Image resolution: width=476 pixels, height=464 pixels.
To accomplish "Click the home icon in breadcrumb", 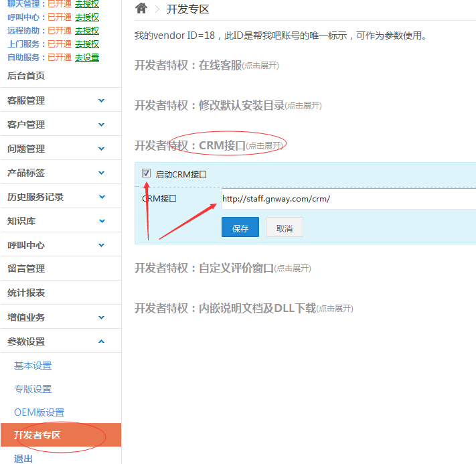I will pyautogui.click(x=141, y=9).
